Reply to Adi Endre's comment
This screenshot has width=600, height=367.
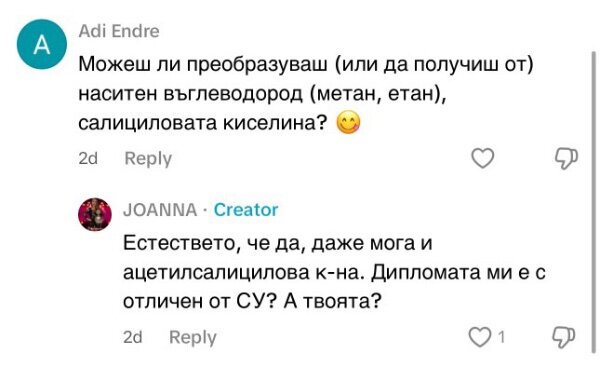click(x=148, y=158)
